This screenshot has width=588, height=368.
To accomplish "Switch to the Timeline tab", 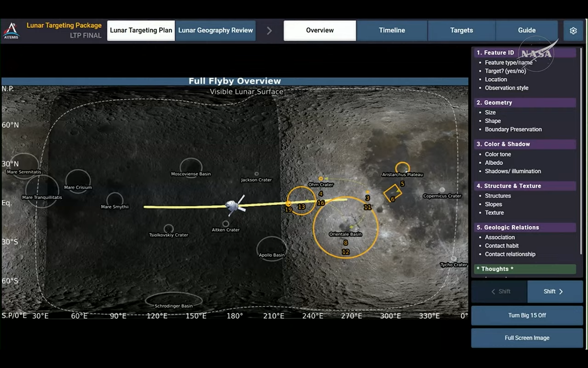I will tap(392, 30).
